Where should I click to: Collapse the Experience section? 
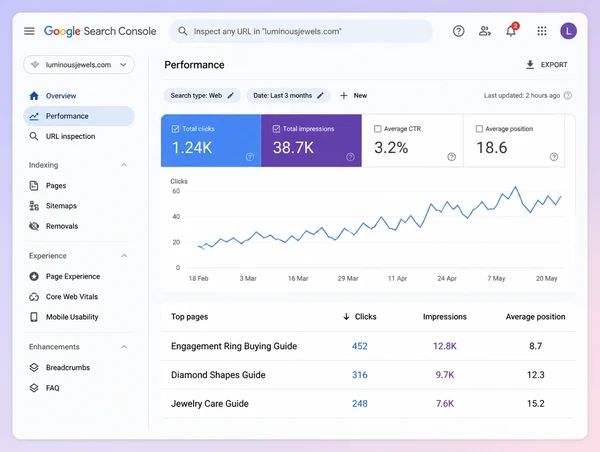pos(124,256)
